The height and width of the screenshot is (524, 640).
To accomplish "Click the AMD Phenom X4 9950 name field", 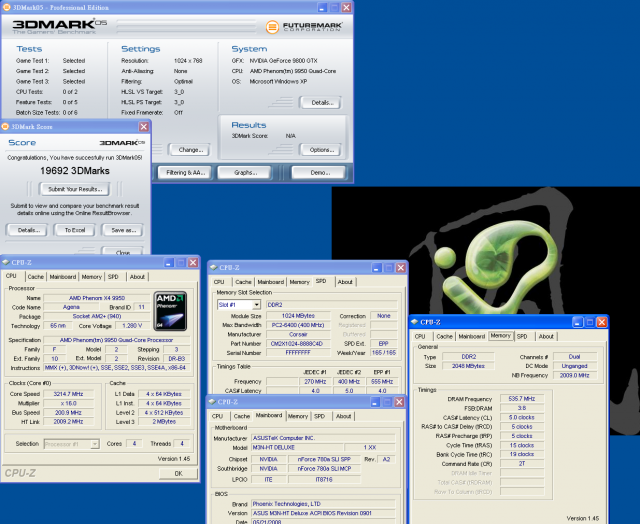I will point(97,298).
